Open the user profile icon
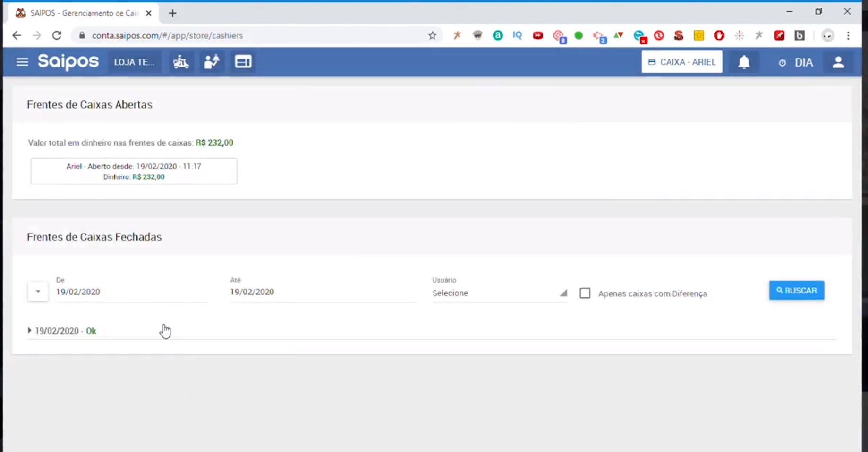 pyautogui.click(x=838, y=62)
